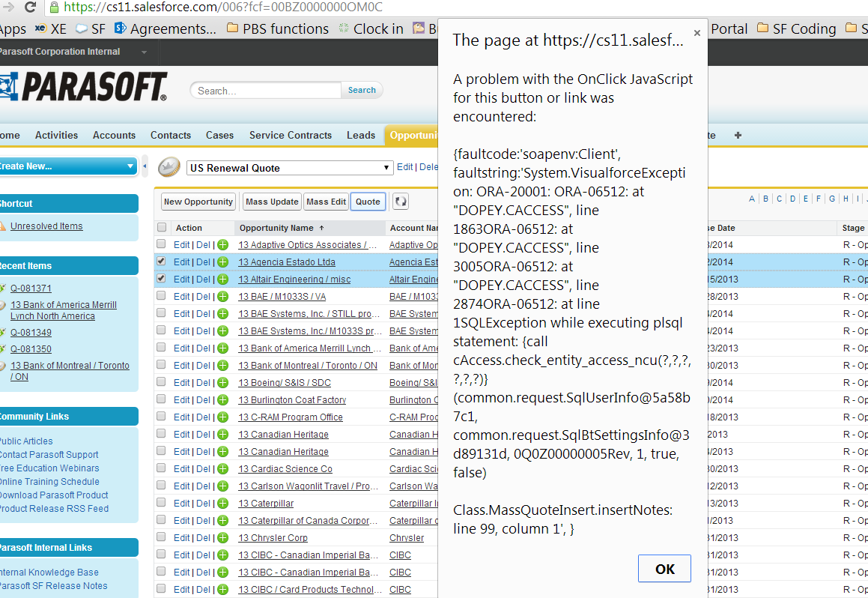Screen dimensions: 868x598
Task: Open the SF bookmark
Action: tap(90, 28)
